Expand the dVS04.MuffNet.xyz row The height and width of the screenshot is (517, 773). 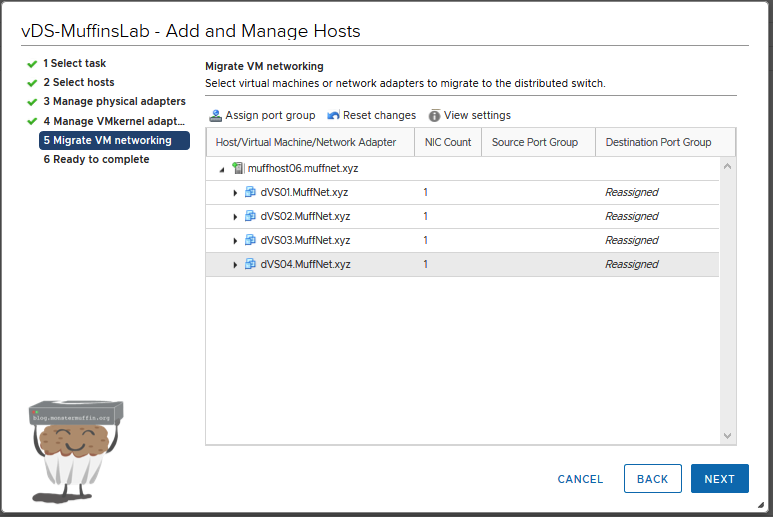(235, 264)
